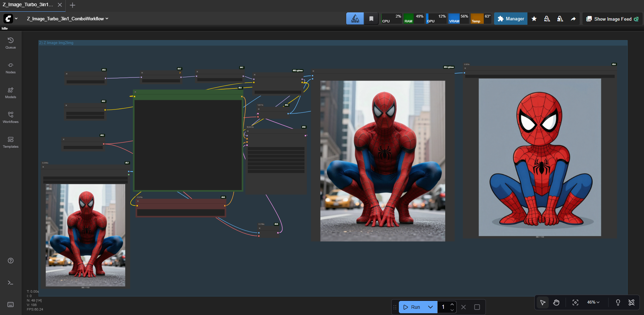Enable the hand pan mode
Screen dimensions: 644x315
(556, 302)
